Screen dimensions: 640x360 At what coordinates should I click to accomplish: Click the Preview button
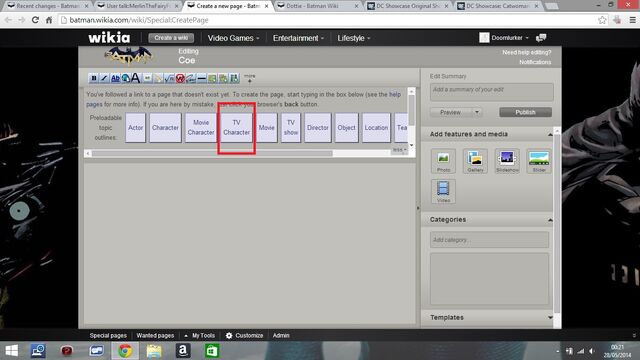451,112
